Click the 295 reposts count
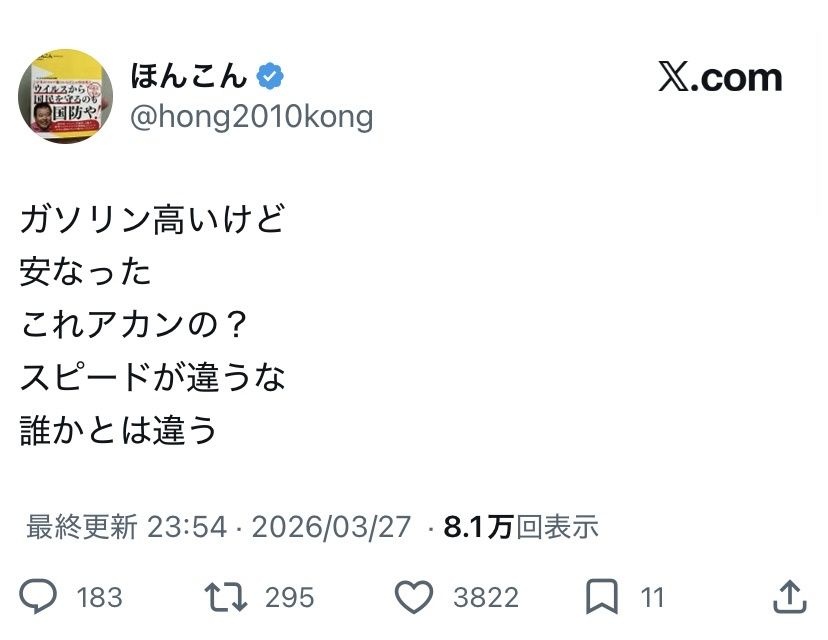This screenshot has width=828, height=640. click(x=289, y=598)
